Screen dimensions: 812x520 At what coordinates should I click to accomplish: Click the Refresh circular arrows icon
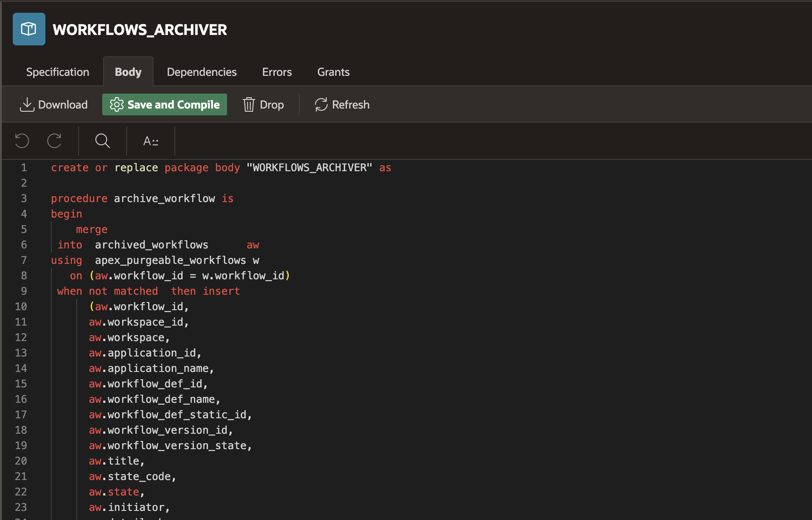coord(321,104)
